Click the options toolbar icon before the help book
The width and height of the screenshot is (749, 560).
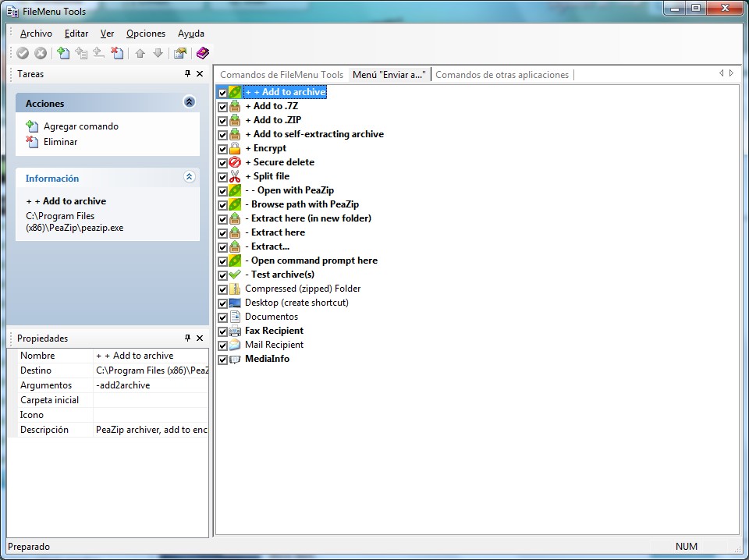[x=180, y=53]
